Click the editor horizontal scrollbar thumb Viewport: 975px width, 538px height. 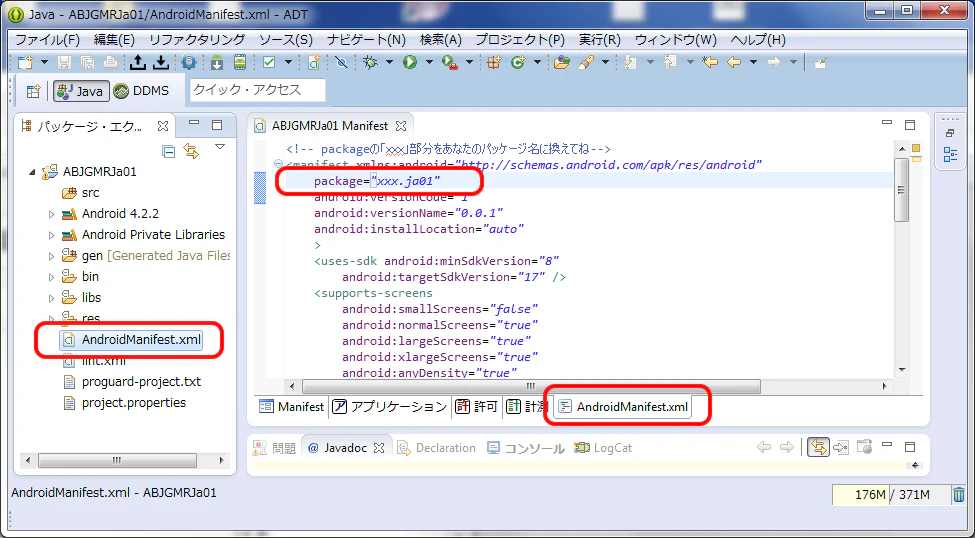point(532,386)
